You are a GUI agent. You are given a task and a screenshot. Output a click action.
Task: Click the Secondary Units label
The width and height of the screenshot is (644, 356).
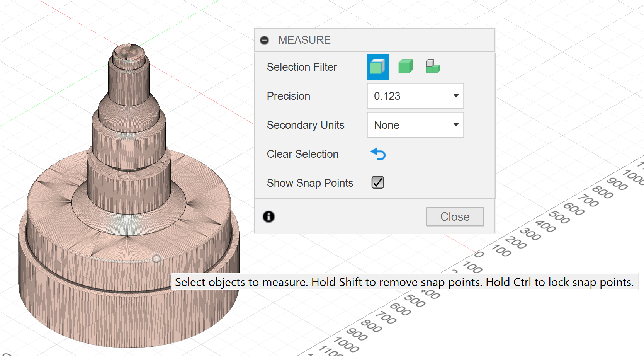point(306,125)
